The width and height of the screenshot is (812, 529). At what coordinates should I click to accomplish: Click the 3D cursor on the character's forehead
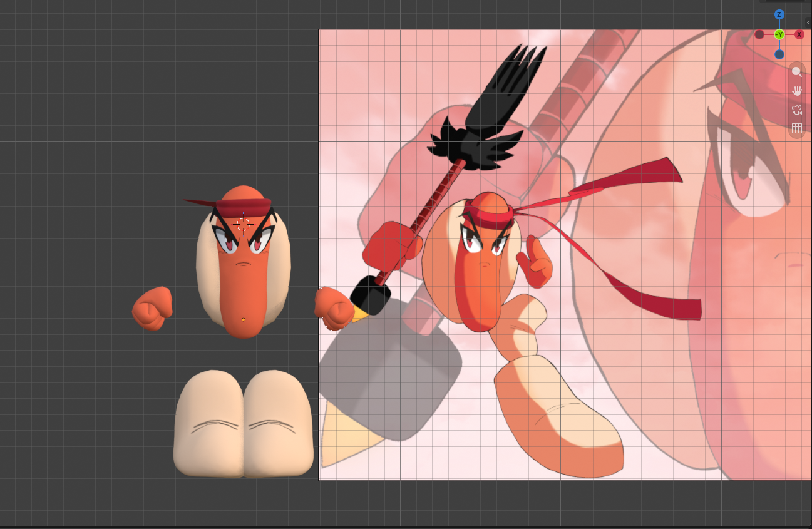click(x=243, y=223)
